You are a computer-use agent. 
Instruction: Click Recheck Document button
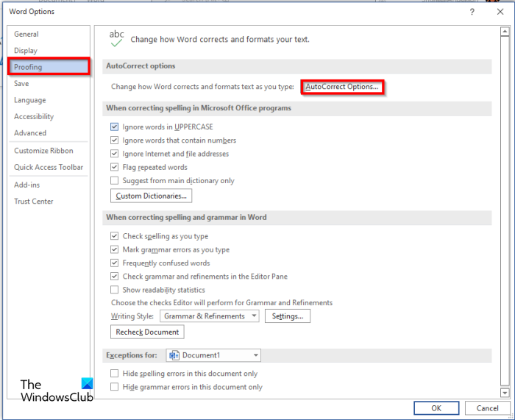pos(147,332)
